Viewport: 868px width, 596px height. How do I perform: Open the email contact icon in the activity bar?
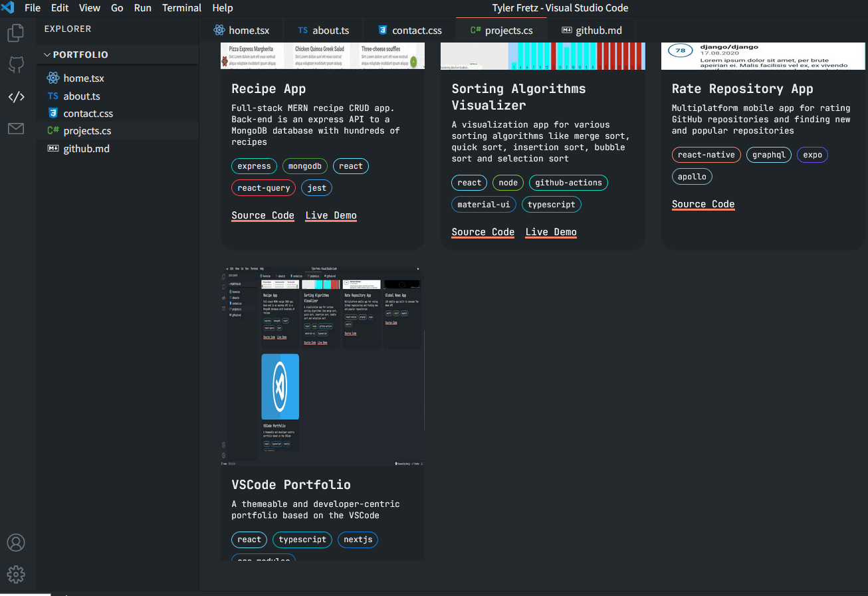click(15, 128)
